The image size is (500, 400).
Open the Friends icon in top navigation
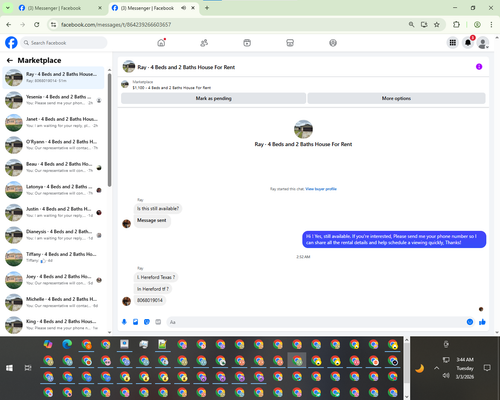coord(204,43)
